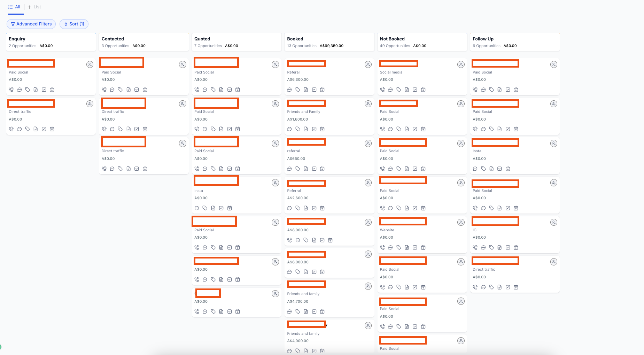
Task: Open notes on Contacted Paid Social card
Action: coord(129,90)
